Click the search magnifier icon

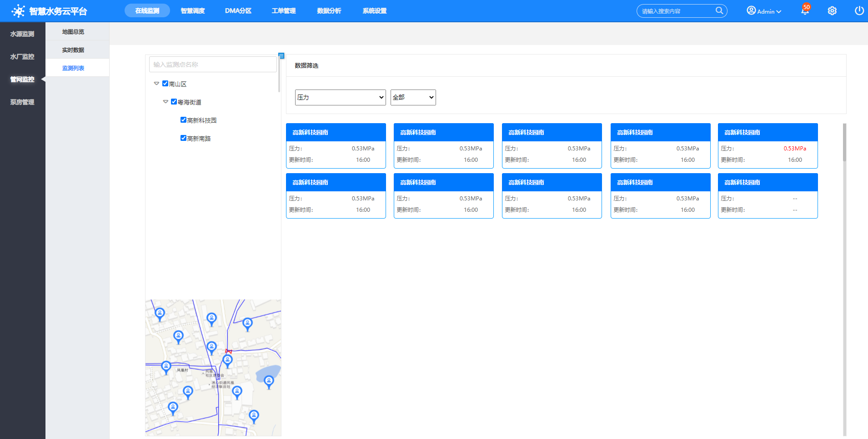719,10
